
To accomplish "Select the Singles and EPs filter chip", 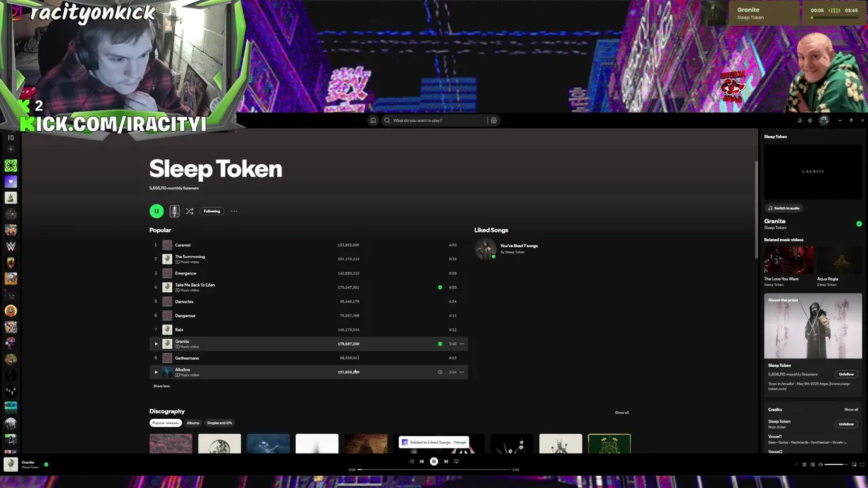I will click(x=220, y=423).
